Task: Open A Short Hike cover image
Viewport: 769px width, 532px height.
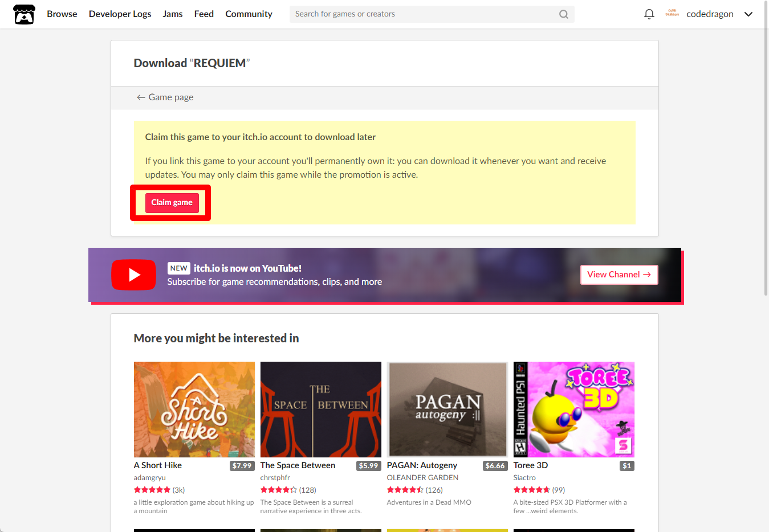Action: [x=194, y=410]
